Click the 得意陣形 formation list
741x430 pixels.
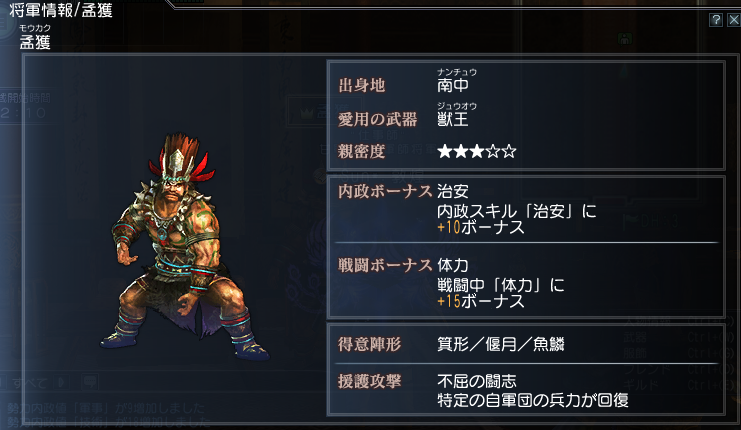pos(501,344)
